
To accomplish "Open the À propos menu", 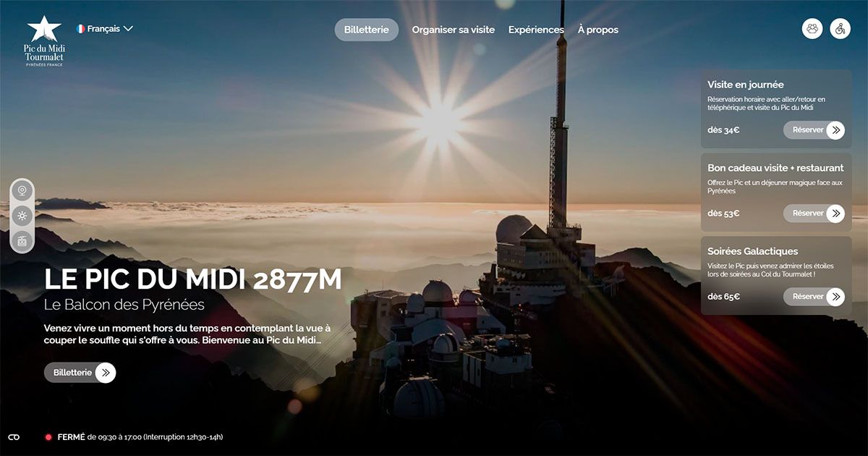I will [597, 30].
